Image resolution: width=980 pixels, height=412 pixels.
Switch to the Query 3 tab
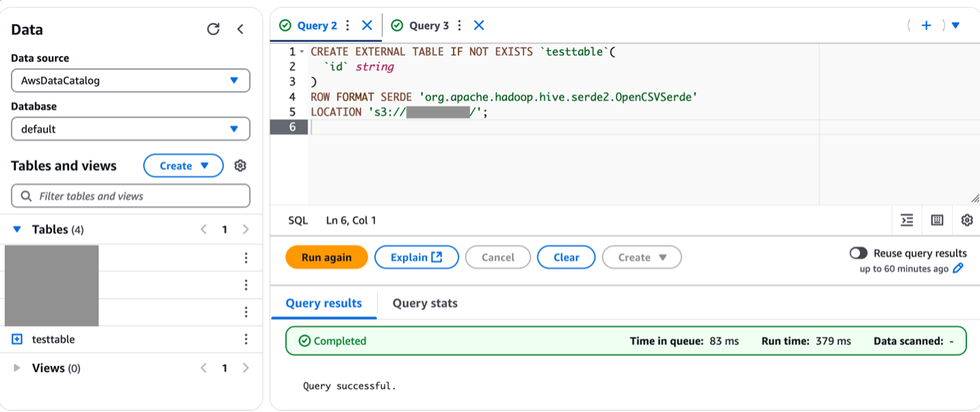pyautogui.click(x=429, y=25)
